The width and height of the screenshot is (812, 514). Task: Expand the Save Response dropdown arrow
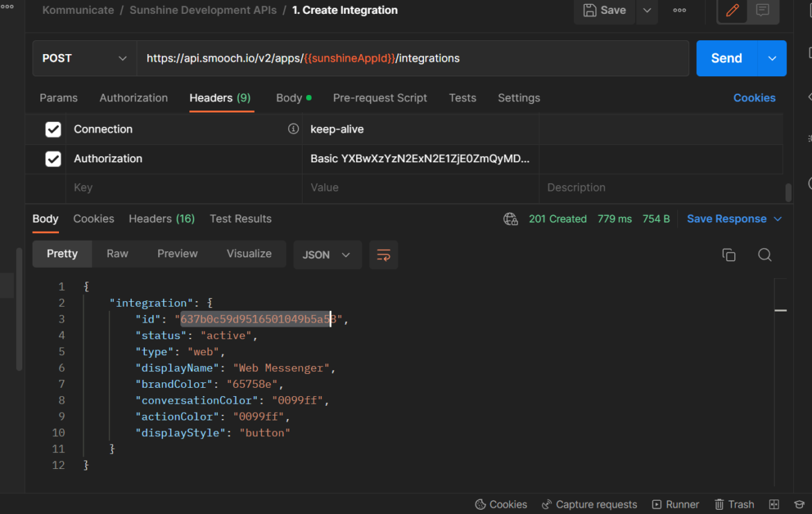tap(777, 219)
